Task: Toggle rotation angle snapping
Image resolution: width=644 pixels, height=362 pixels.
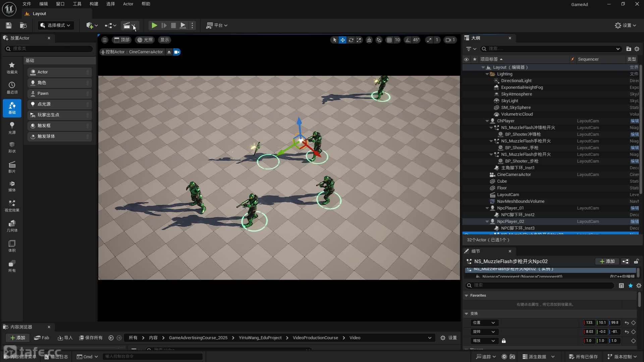Action: coord(408,40)
